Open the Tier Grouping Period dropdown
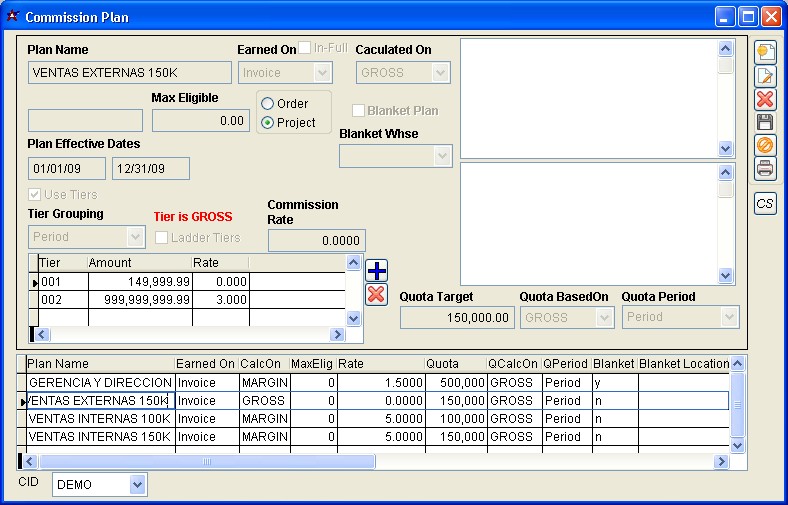Image resolution: width=788 pixels, height=505 pixels. [136, 238]
